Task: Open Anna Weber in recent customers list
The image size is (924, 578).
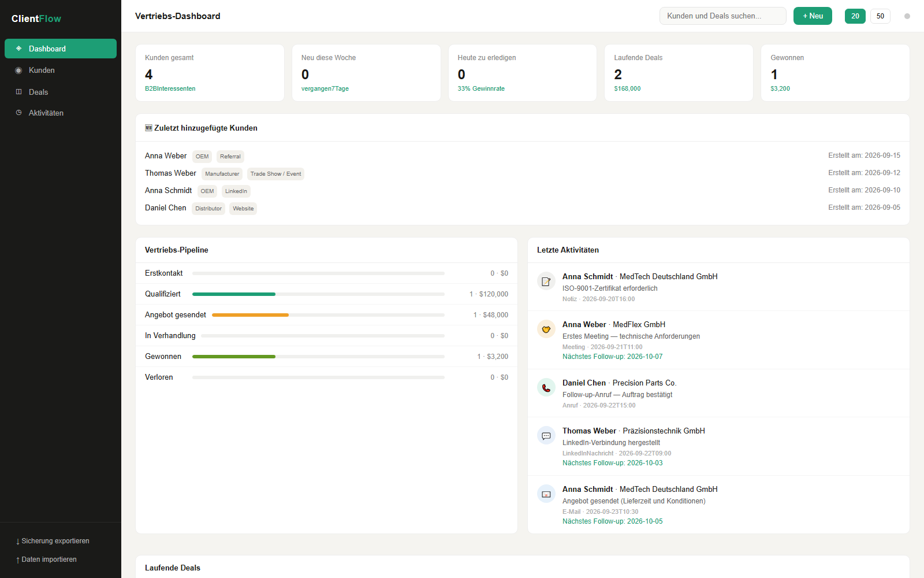Action: click(166, 156)
